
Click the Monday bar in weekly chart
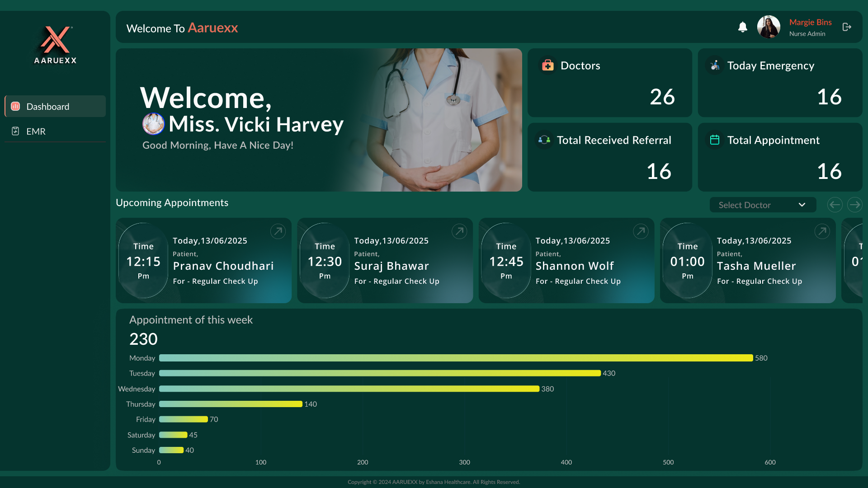pos(456,358)
